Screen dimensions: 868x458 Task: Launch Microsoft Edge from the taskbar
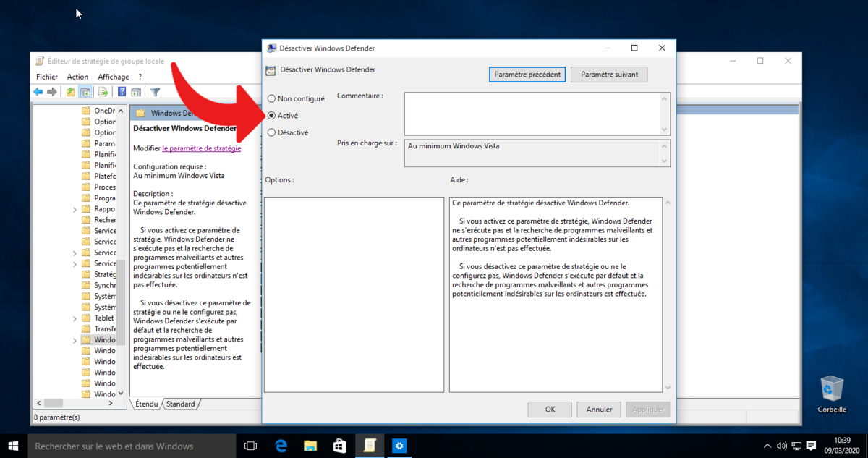pyautogui.click(x=281, y=446)
